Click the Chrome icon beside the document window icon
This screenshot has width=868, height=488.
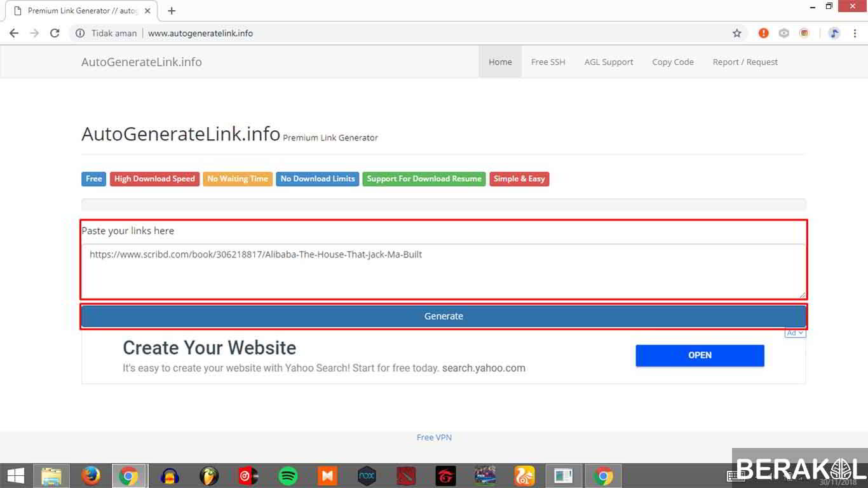(x=603, y=475)
